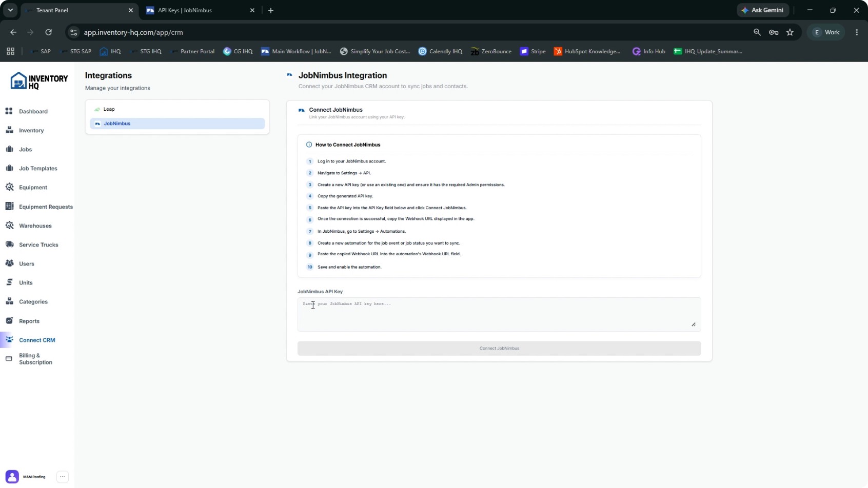Open the Main Workflow JobNimbus bookmark
Screen dimensions: 868x488
point(297,51)
